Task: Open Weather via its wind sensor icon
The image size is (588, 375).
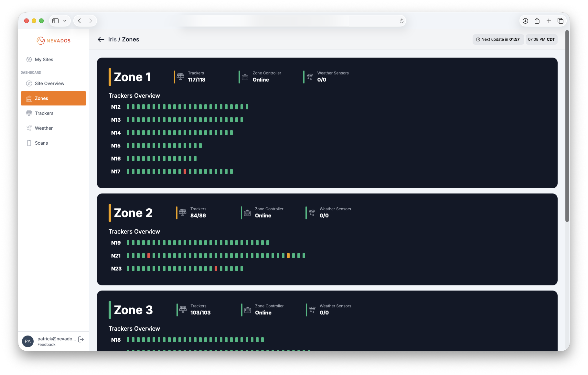Action: [x=29, y=128]
